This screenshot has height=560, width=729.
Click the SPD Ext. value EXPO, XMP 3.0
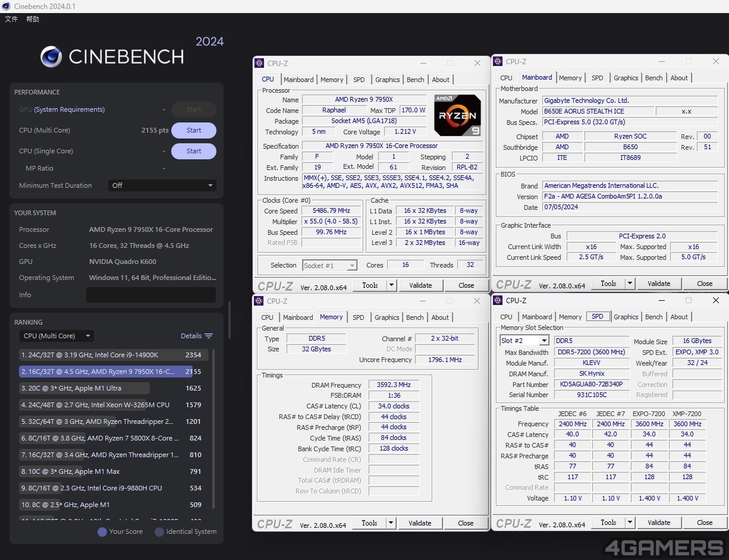pyautogui.click(x=697, y=352)
